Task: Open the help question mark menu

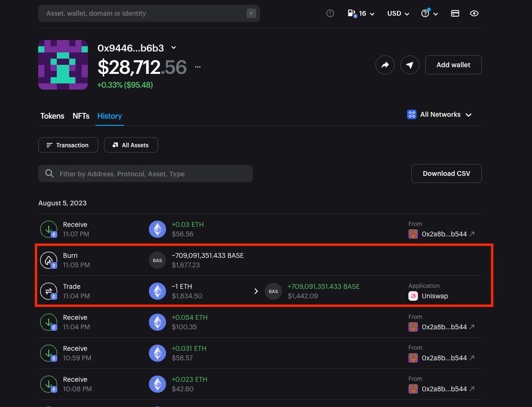Action: coord(429,13)
